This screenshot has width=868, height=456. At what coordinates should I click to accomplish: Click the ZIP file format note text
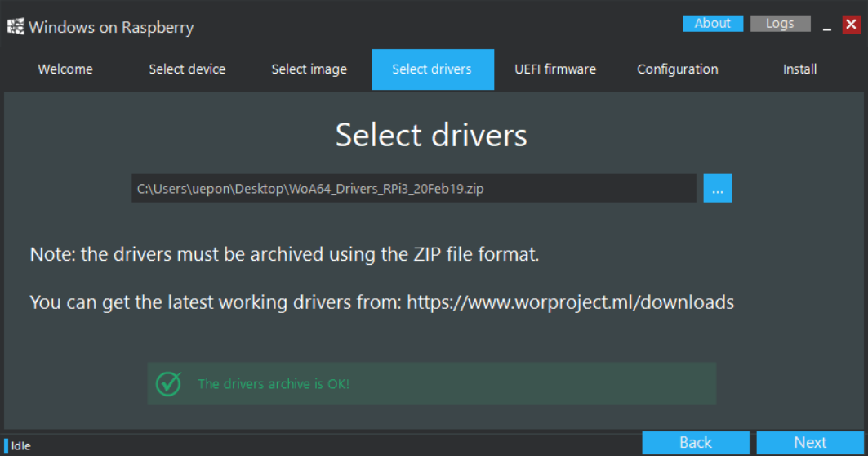(x=284, y=254)
